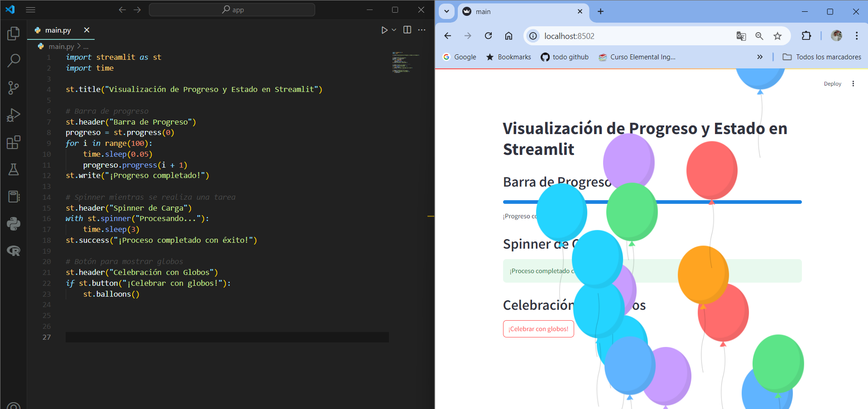The width and height of the screenshot is (868, 409).
Task: Open the VS Code hamburger menu
Action: coord(30,10)
